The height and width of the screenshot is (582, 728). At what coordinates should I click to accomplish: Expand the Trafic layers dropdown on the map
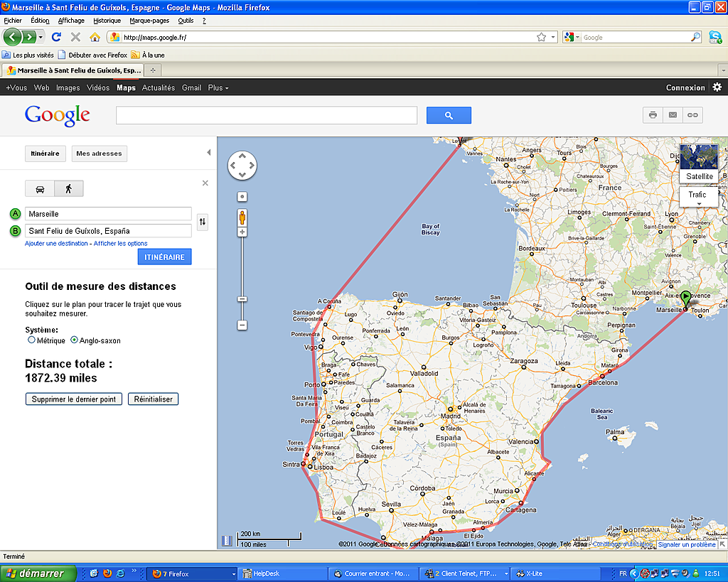click(699, 197)
